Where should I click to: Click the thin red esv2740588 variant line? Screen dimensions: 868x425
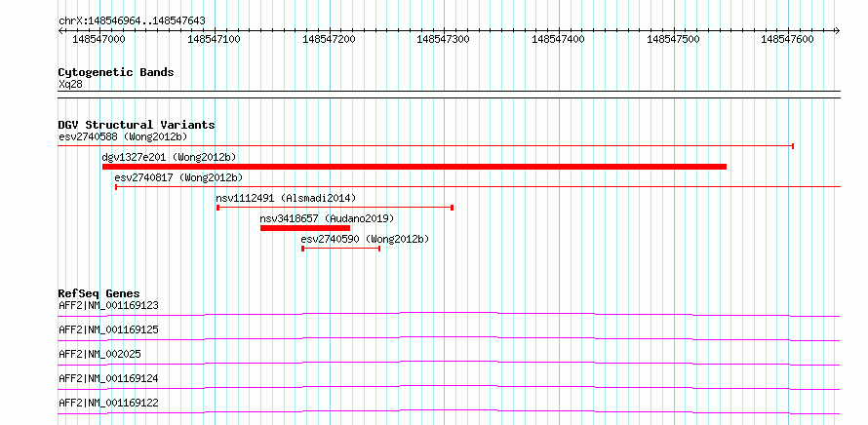426,146
